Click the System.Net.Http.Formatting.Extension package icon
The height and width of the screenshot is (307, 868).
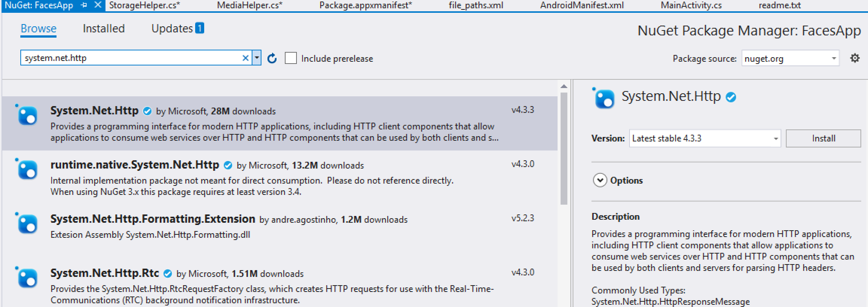27,223
